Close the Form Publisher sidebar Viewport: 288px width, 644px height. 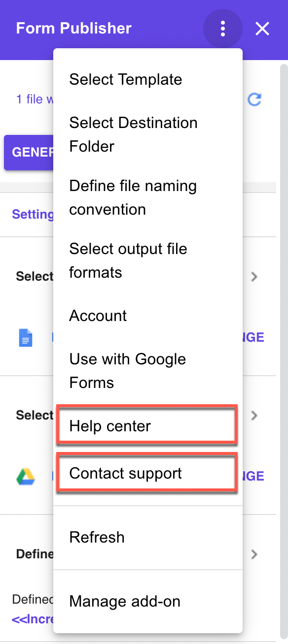click(x=262, y=29)
